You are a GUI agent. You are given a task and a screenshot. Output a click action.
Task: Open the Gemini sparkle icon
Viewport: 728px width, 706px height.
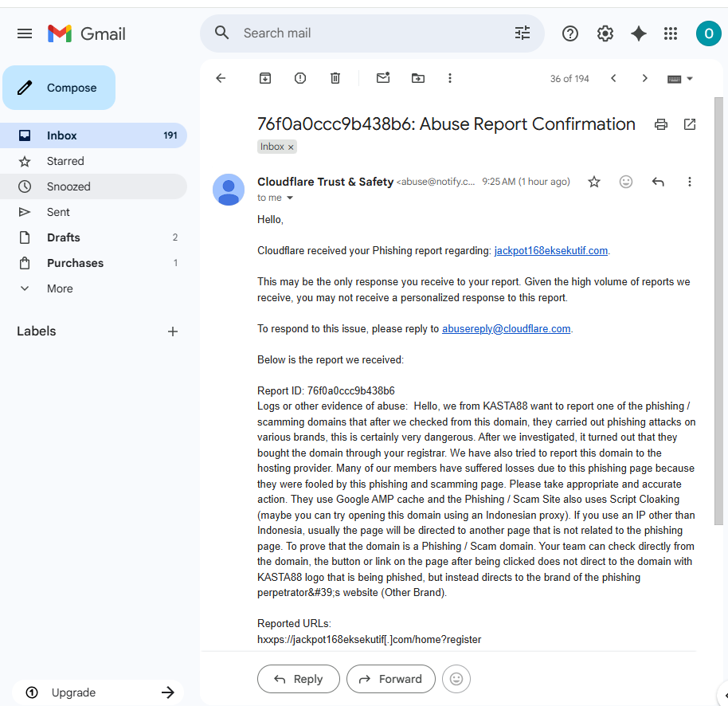click(638, 33)
